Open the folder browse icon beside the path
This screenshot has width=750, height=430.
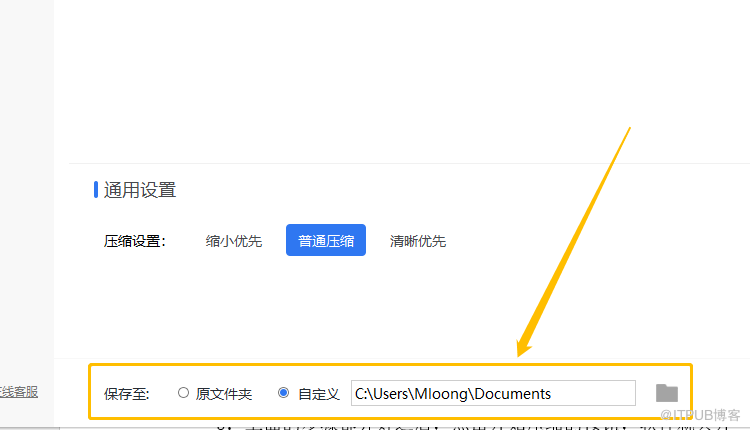coord(666,393)
